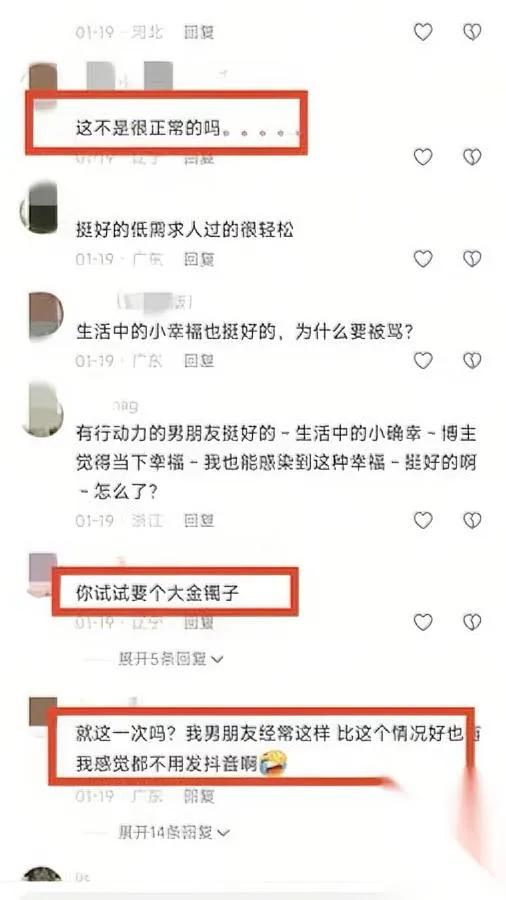Dislike the comment 这不是很正常的吗
This screenshot has height=900, width=506.
point(472,157)
